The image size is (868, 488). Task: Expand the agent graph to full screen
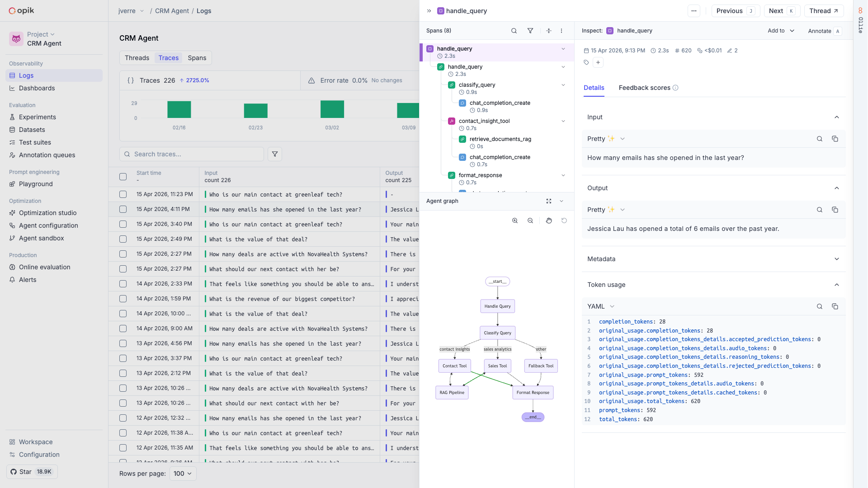pyautogui.click(x=549, y=201)
